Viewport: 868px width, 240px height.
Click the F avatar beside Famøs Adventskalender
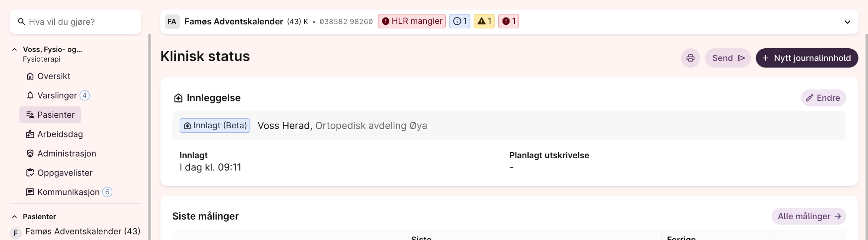click(x=16, y=233)
